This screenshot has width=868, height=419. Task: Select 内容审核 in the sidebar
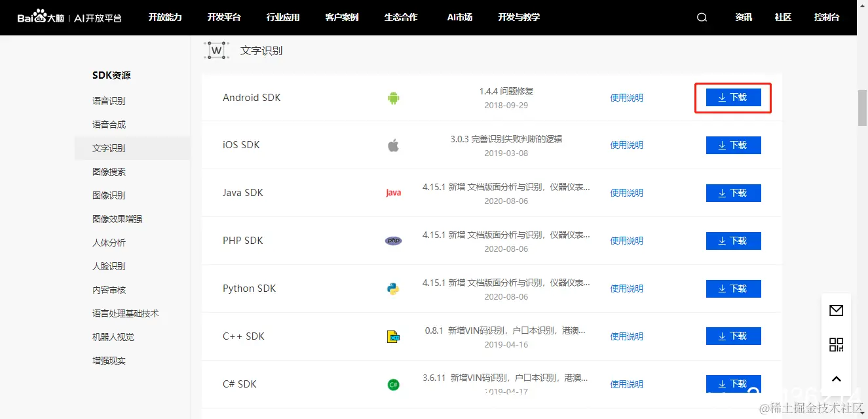[x=109, y=290]
